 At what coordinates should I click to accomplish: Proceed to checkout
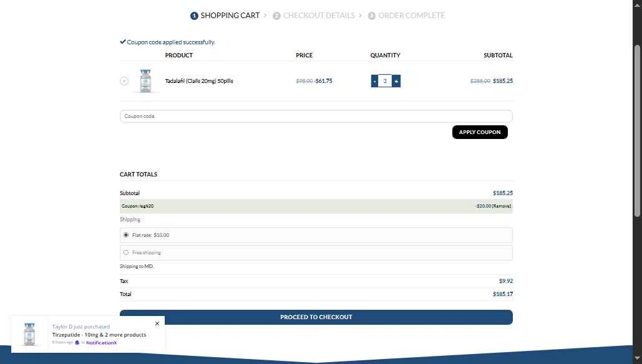[316, 317]
